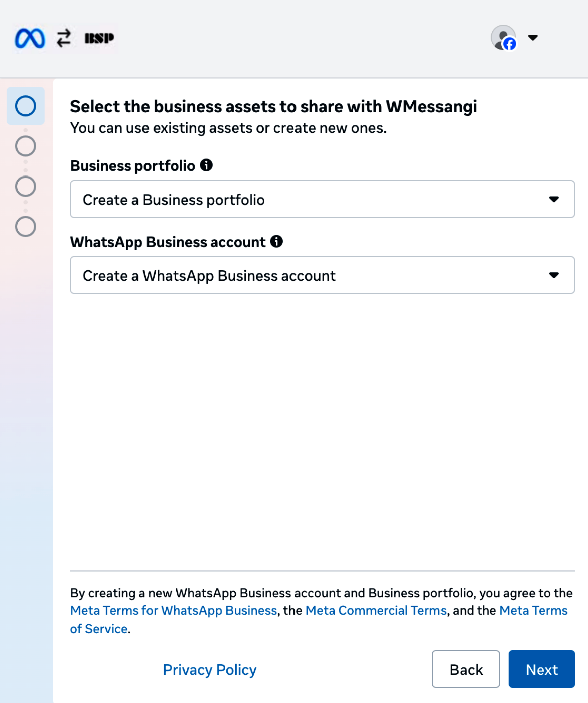Open the account dropdown arrow in header
Viewport: 588px width, 703px height.
(533, 37)
